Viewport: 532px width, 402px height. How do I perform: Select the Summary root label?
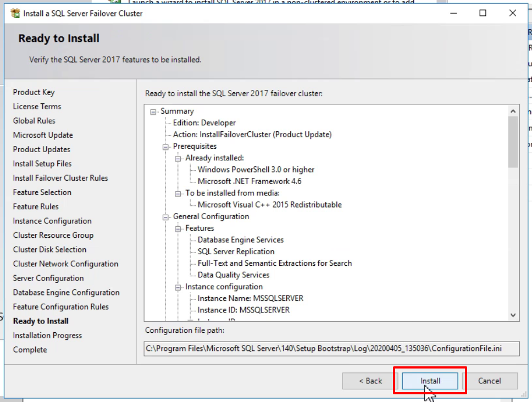point(177,111)
